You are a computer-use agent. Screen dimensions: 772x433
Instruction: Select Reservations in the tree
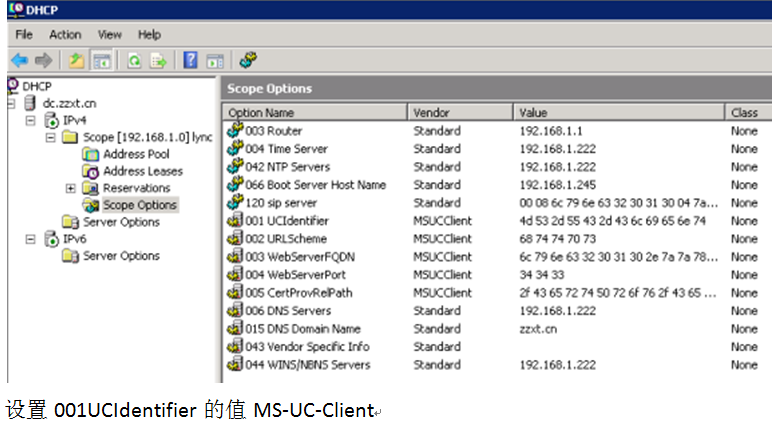point(136,188)
